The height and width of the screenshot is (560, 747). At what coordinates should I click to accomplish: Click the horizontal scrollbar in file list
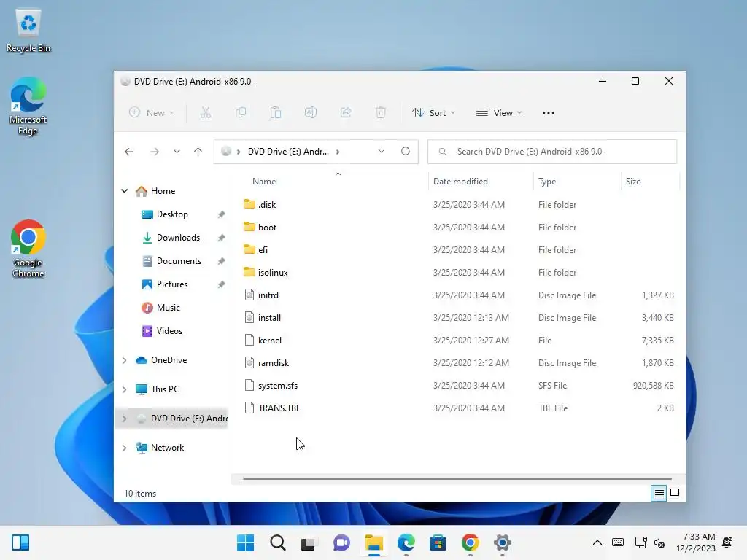point(457,479)
